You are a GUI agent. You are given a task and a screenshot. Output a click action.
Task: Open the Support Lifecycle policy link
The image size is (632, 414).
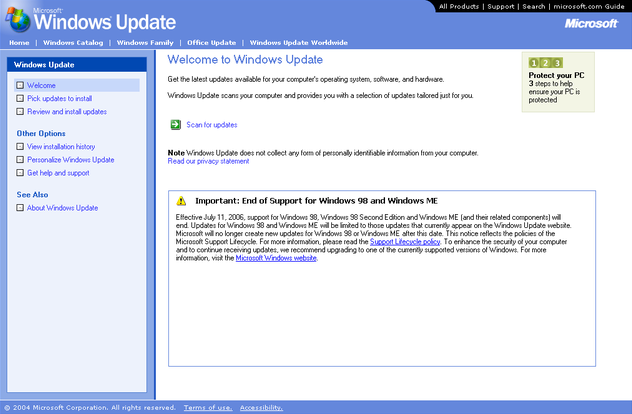tap(403, 242)
